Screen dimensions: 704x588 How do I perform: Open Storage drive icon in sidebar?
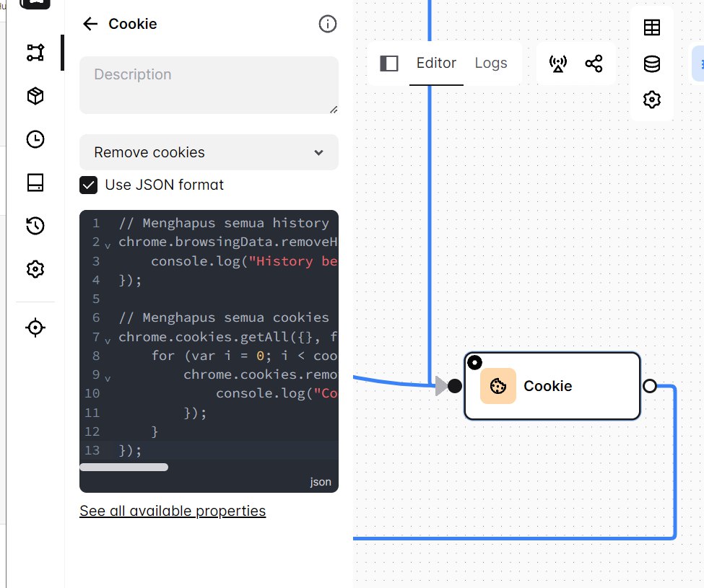tap(35, 183)
